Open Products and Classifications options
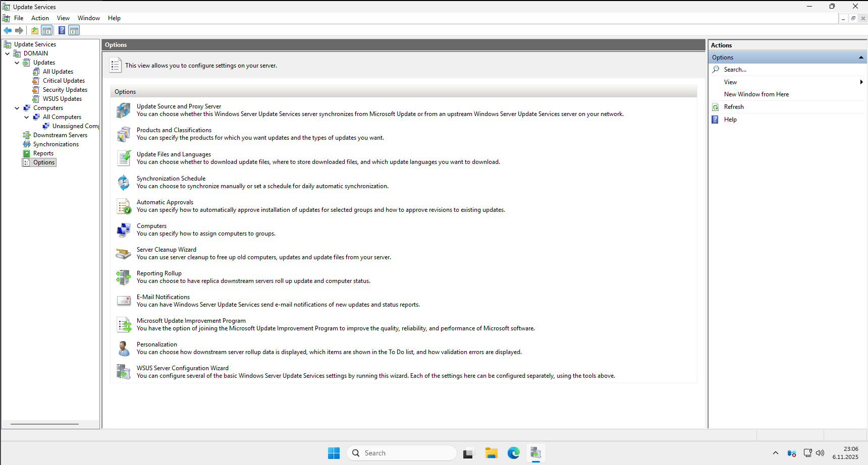 tap(174, 130)
